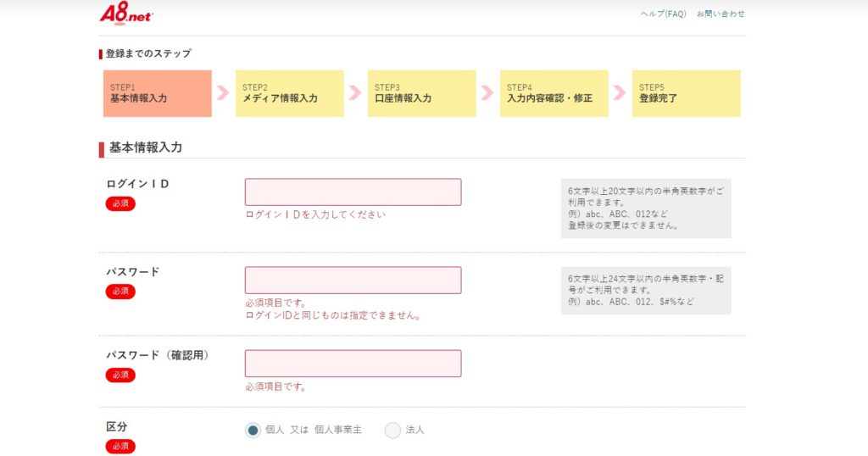This screenshot has height=456, width=868.
Task: Click the 必須 badge under 区分
Action: pyautogui.click(x=120, y=447)
